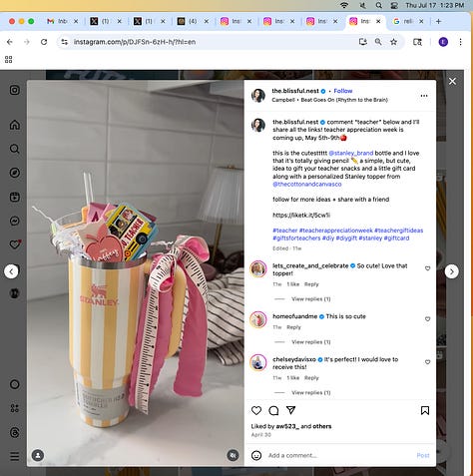Open Instagram logo in sidebar

[x=15, y=90]
